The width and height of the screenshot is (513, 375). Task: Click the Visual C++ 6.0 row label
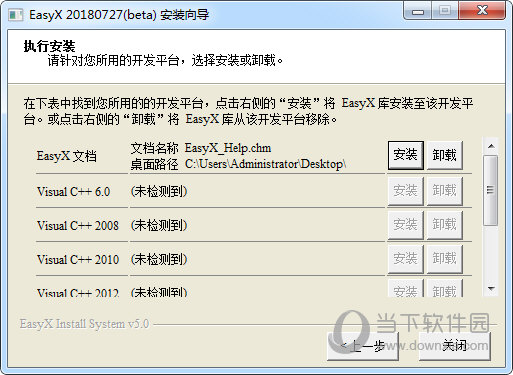(74, 192)
